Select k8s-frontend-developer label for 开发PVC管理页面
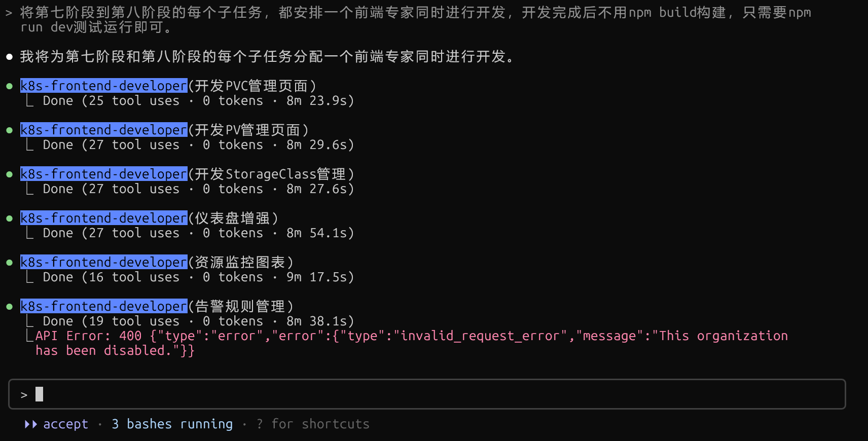 (104, 86)
